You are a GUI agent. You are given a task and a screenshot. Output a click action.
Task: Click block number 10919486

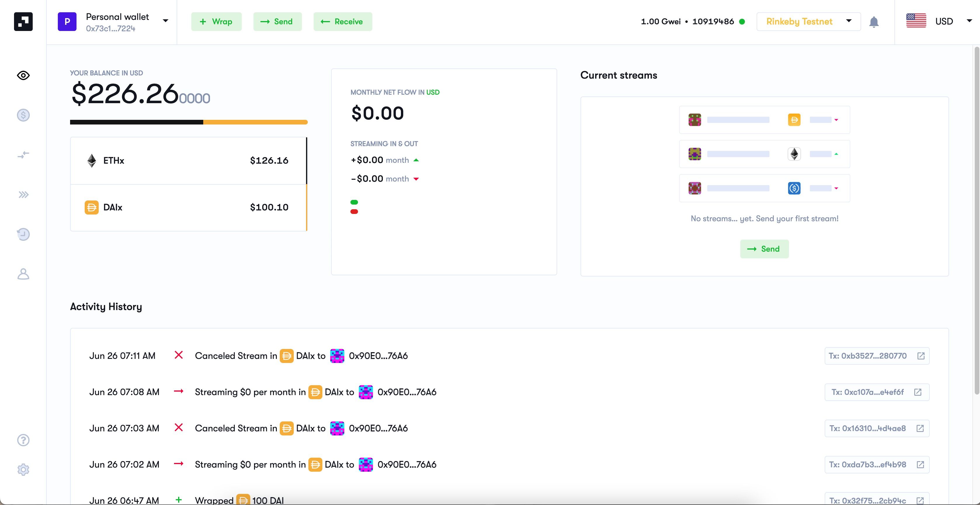tap(713, 21)
